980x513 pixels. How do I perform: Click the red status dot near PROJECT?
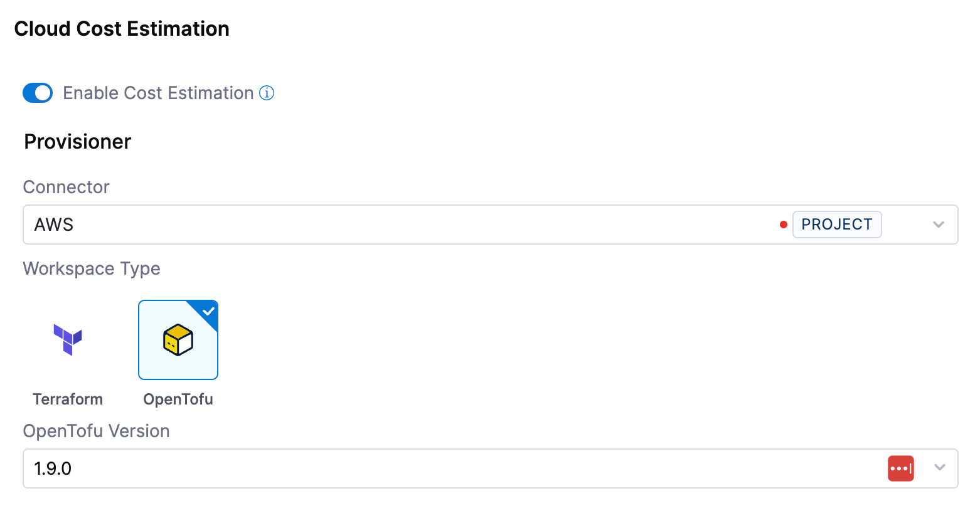pyautogui.click(x=783, y=225)
